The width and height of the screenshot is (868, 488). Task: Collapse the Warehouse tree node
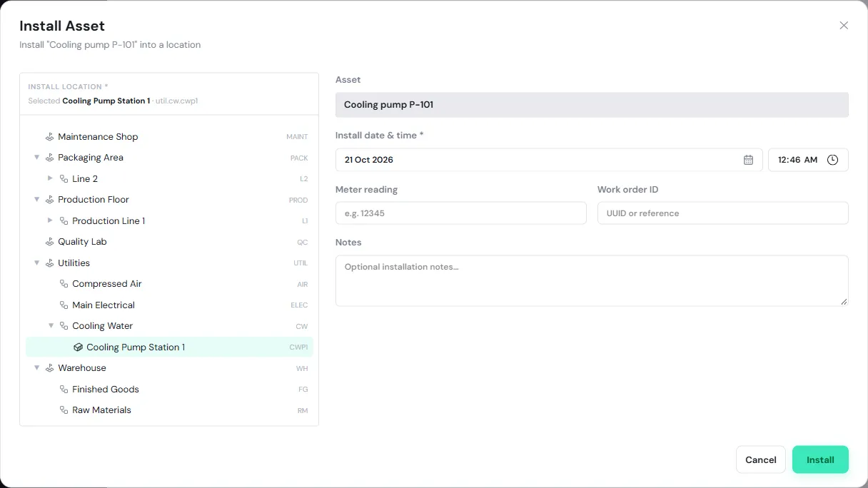pyautogui.click(x=36, y=368)
